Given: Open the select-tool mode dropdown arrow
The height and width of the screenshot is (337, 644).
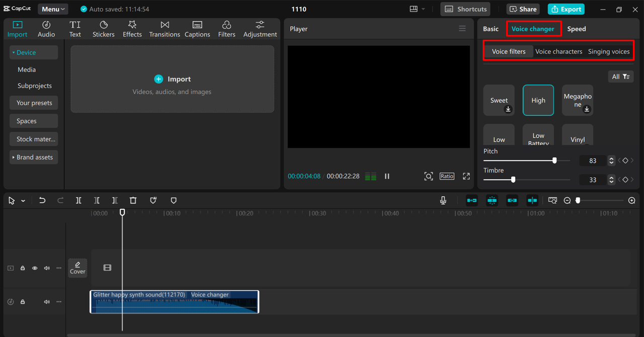Looking at the screenshot, I should tap(23, 201).
